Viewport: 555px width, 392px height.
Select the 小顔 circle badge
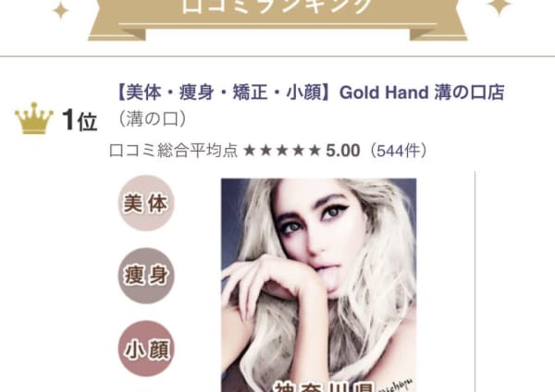(x=146, y=349)
